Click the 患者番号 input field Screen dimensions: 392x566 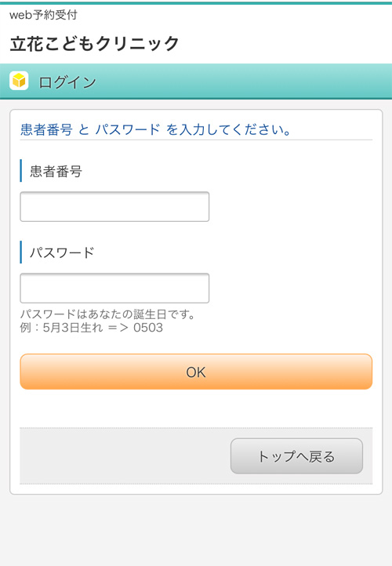(x=114, y=206)
